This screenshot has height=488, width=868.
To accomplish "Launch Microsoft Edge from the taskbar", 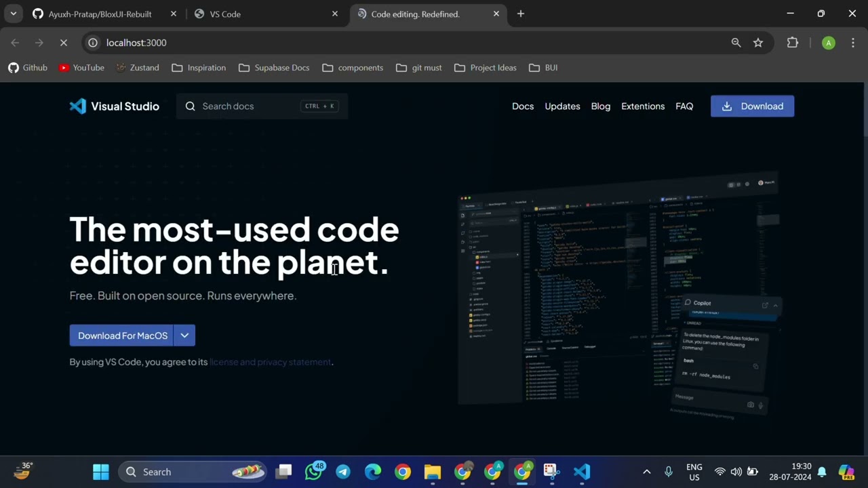I will 373,472.
